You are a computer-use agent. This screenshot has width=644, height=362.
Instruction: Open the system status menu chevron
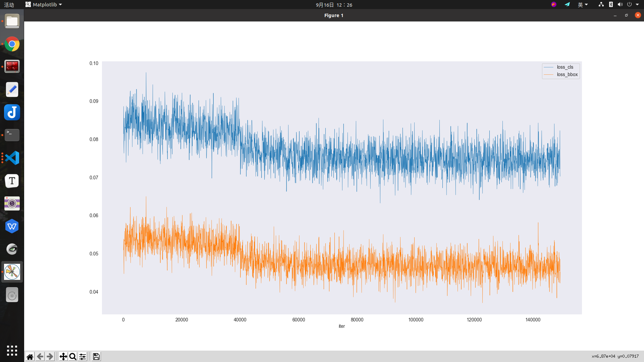(637, 4)
